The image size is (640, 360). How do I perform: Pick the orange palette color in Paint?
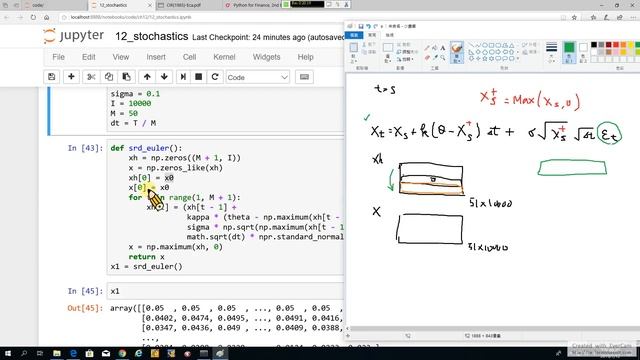pos(623,44)
